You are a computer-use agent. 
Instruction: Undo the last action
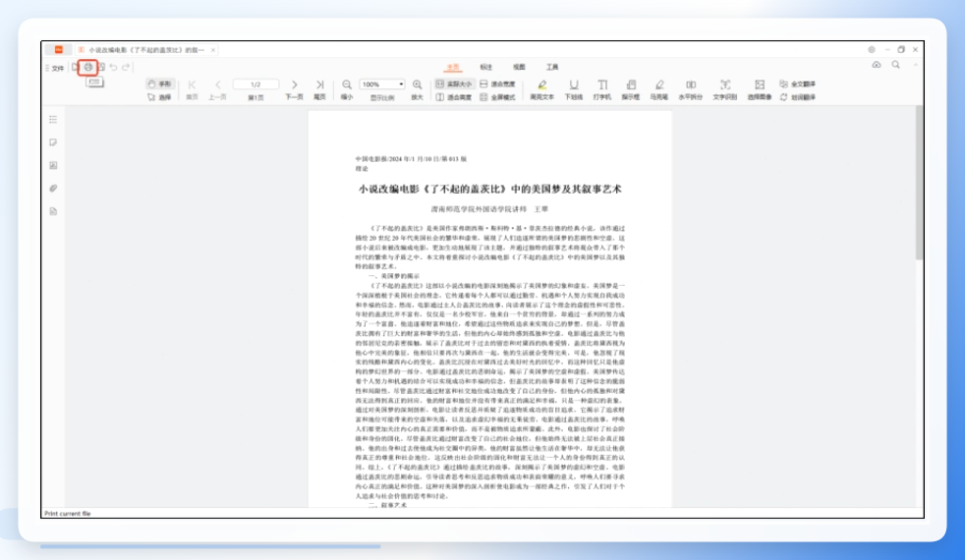[x=114, y=67]
